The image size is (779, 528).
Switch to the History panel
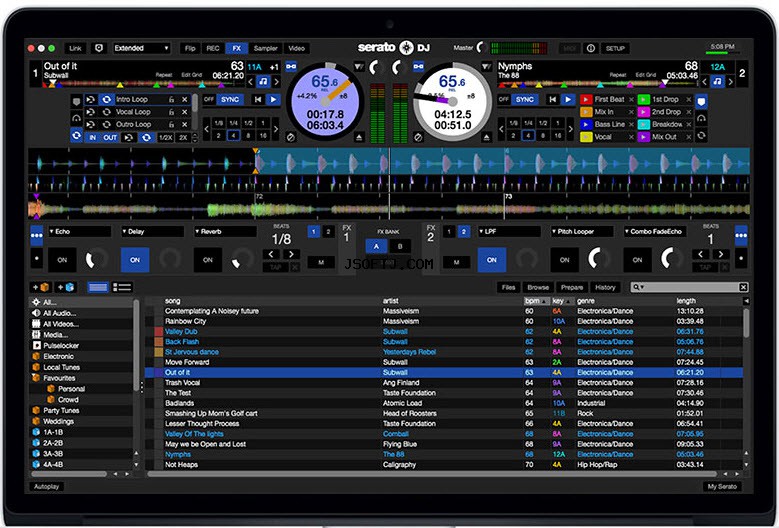coord(605,287)
